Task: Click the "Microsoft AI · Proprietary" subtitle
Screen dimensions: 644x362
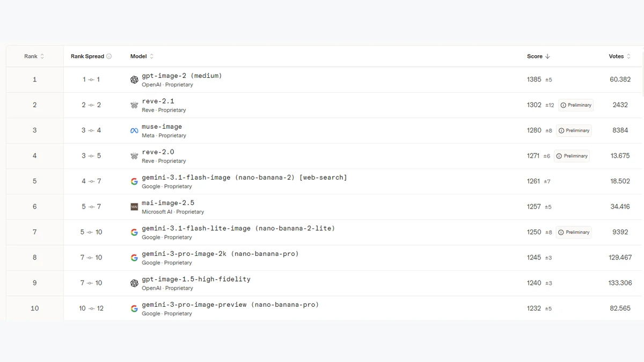Action: tap(173, 212)
